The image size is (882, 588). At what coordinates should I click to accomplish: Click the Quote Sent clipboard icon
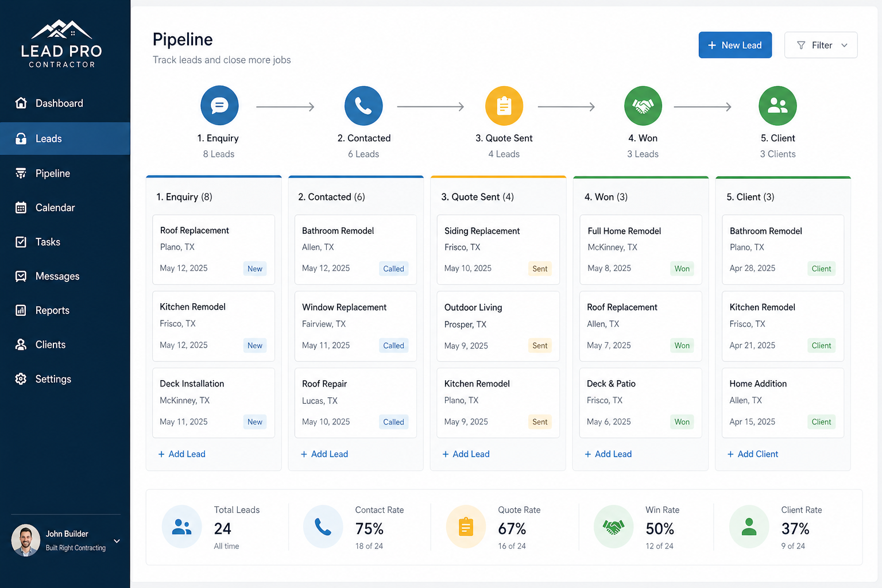[x=504, y=106]
